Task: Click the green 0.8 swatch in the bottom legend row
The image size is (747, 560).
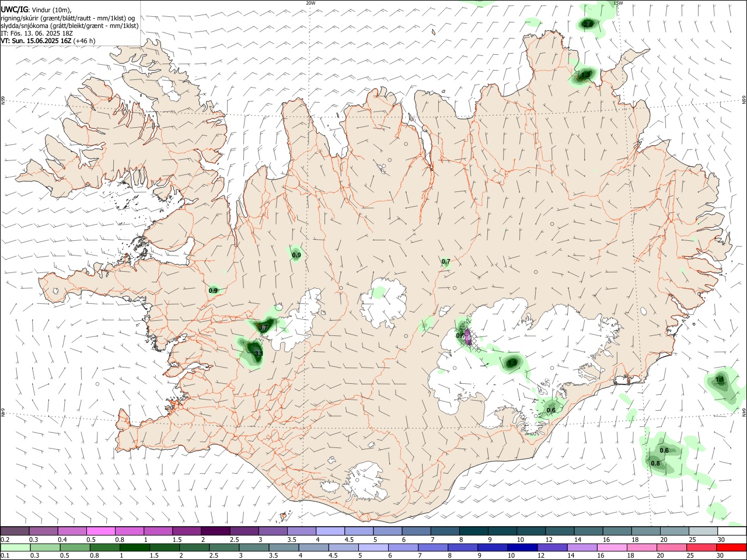Action: 104,547
